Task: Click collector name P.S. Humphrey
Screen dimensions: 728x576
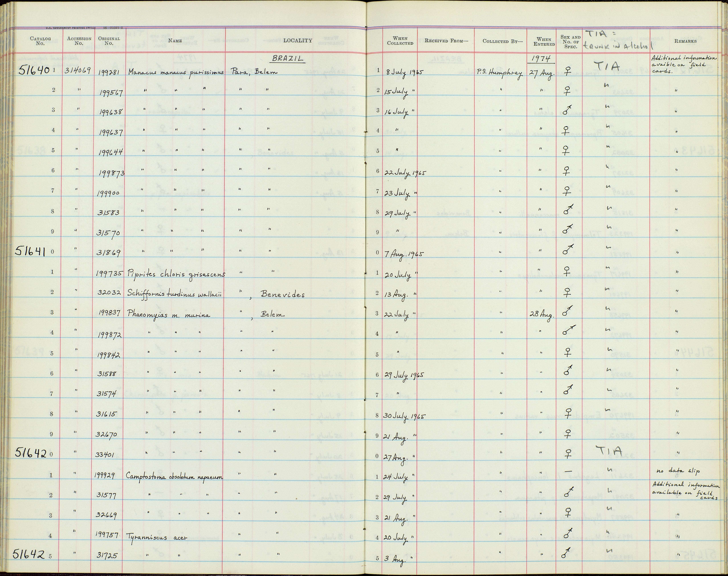Action: (500, 72)
